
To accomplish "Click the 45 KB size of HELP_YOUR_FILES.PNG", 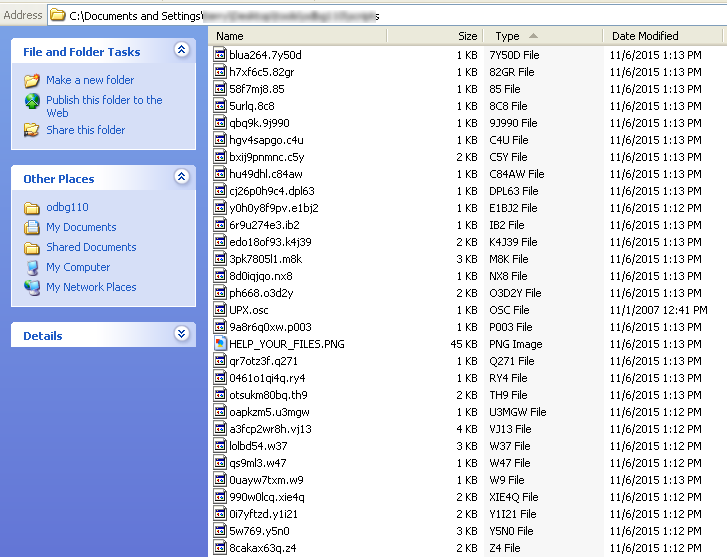I will (464, 344).
